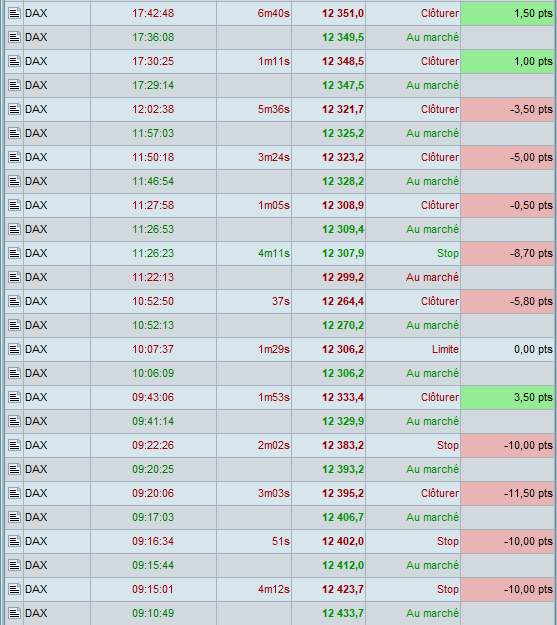
Task: Open order details icon for 17:29:14 row
Action: [x=14, y=85]
